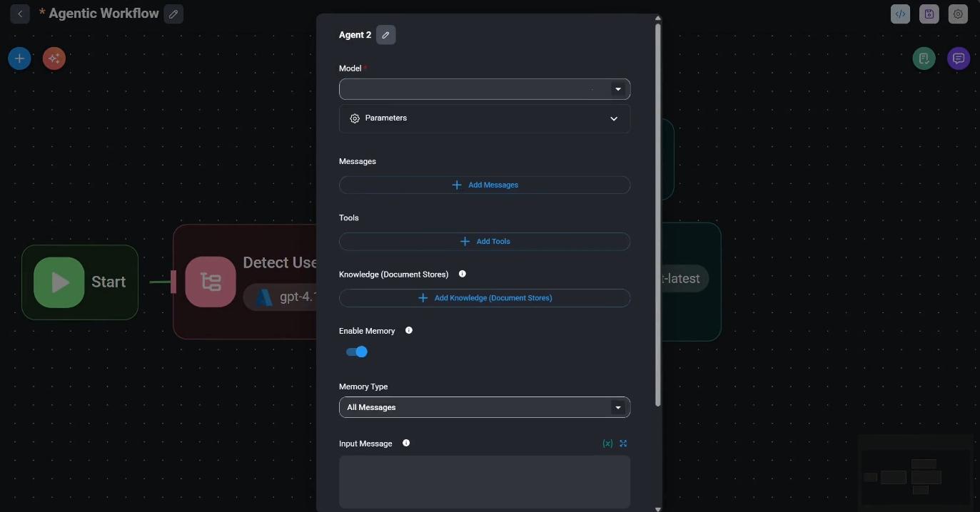
Task: Disable the Enable Memory switch
Action: coord(356,352)
